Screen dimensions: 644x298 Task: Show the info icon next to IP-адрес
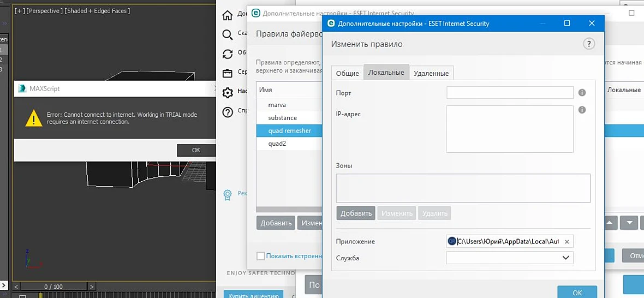[582, 110]
